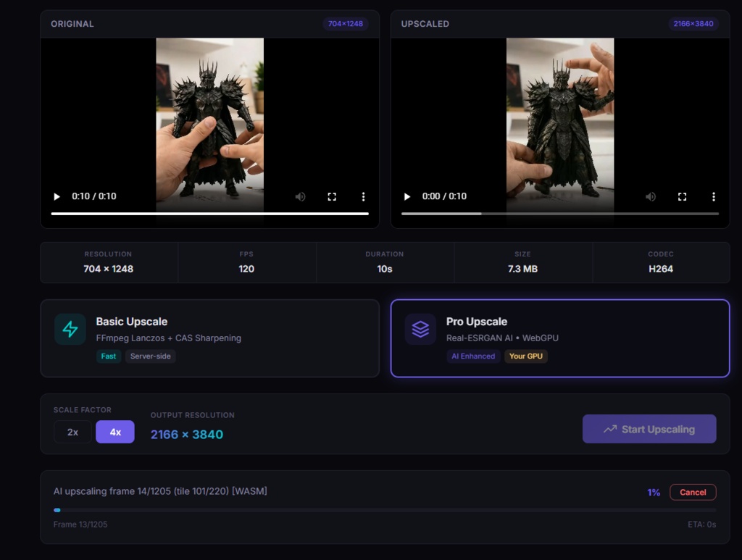Click the OUTPUT RESOLUTION label

pyautogui.click(x=193, y=415)
